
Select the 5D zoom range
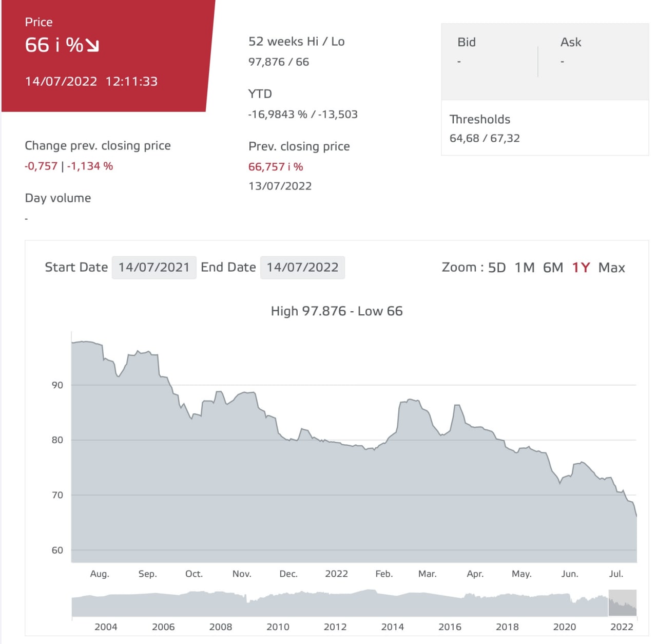coord(496,268)
